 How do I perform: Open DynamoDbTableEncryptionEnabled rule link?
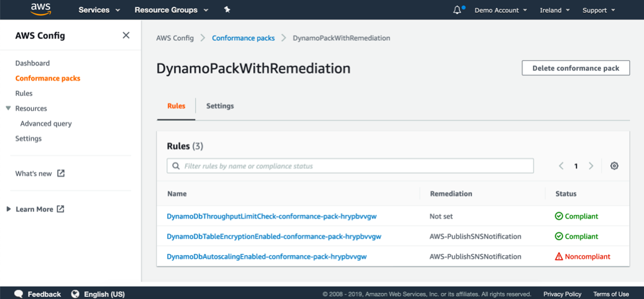274,237
